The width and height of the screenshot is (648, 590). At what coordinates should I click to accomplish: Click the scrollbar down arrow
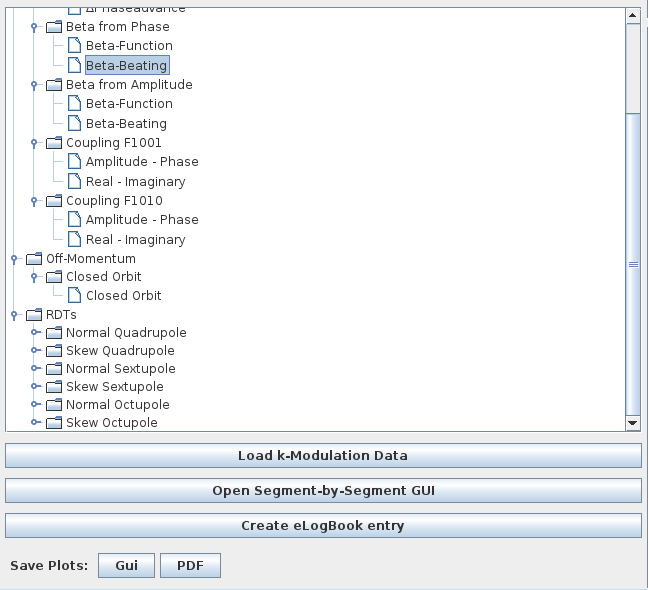click(633, 423)
